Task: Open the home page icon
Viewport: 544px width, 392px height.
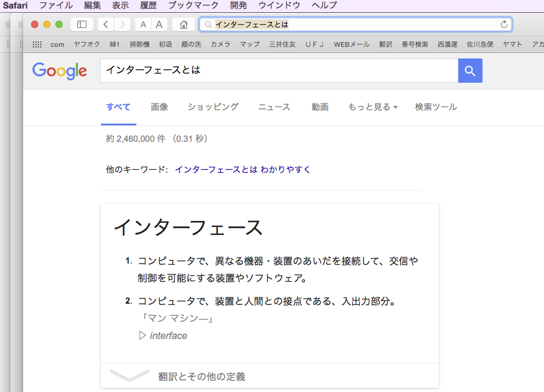Action: [x=184, y=24]
